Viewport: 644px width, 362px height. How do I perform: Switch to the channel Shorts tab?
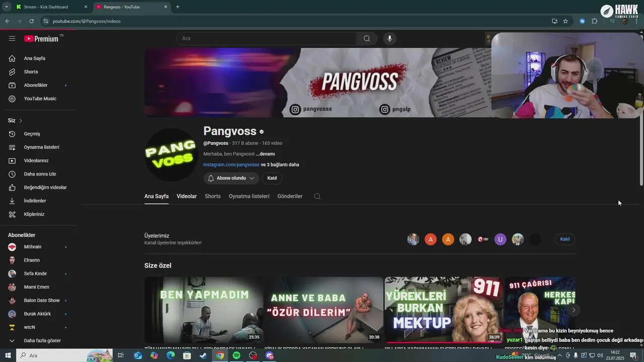[213, 197]
